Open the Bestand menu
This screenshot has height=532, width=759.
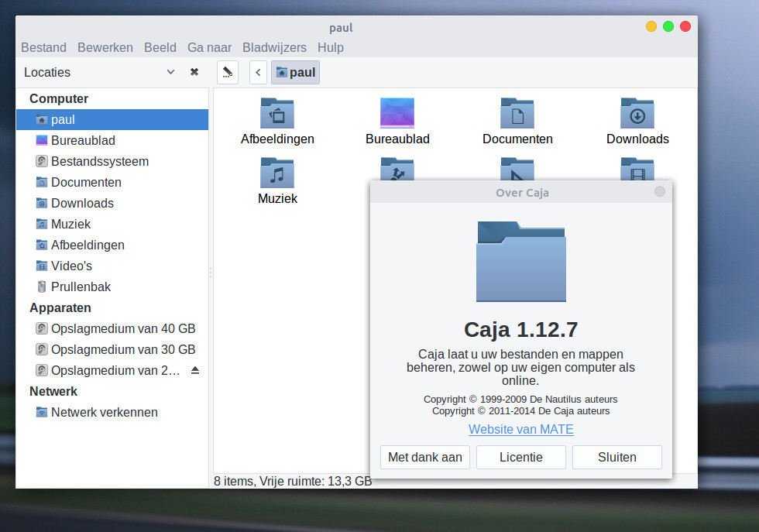[x=43, y=47]
